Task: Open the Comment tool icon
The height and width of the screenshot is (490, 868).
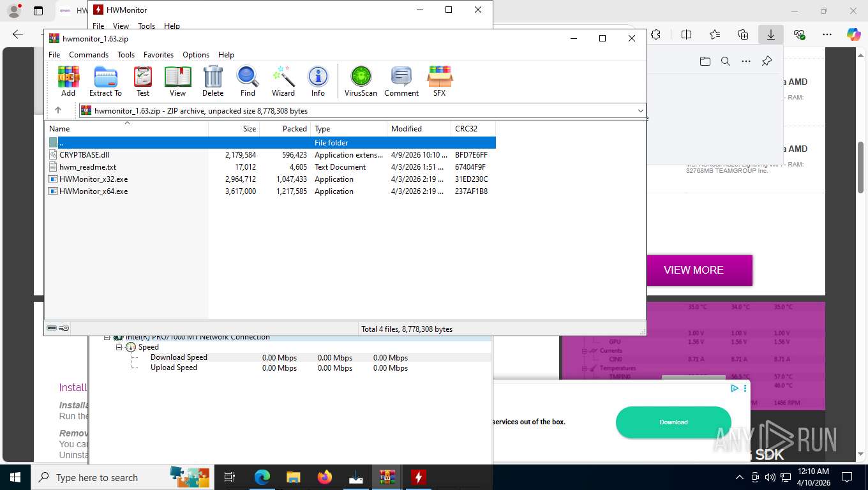Action: pos(401,81)
